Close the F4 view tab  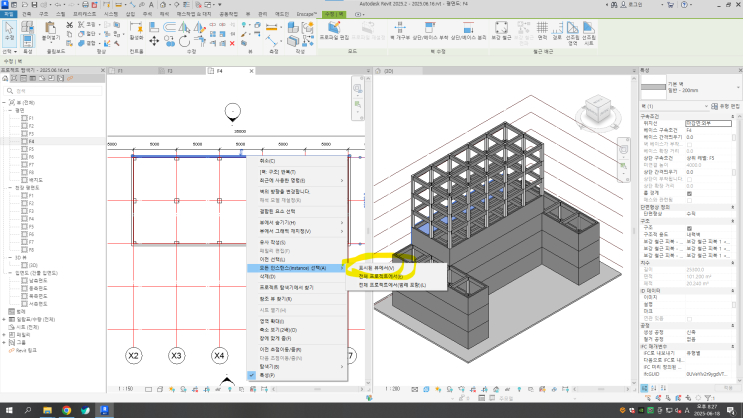251,71
